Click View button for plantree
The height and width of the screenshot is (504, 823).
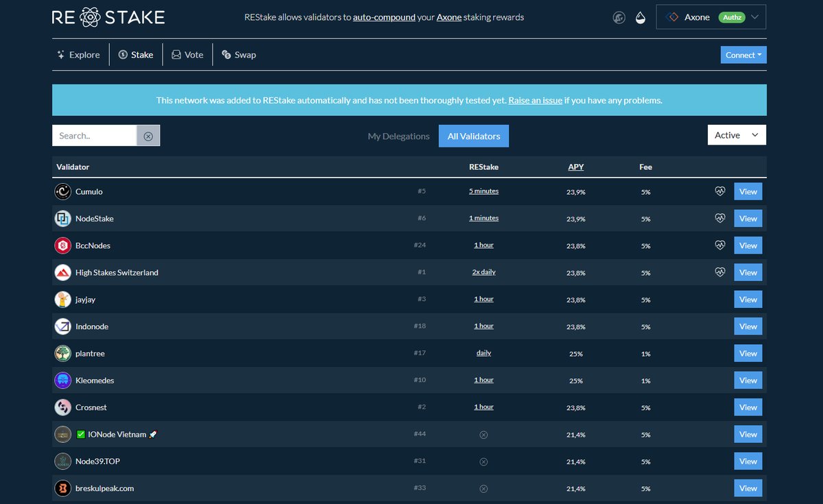pyautogui.click(x=748, y=354)
